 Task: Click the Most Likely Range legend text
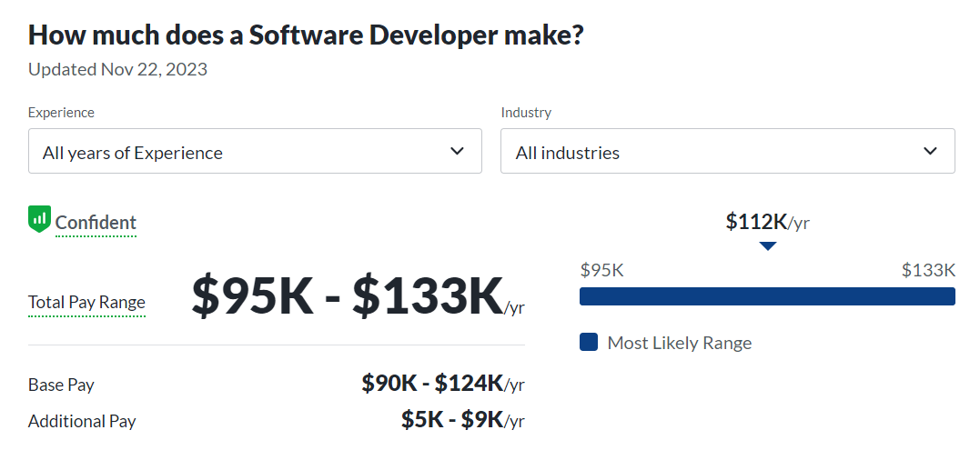679,343
